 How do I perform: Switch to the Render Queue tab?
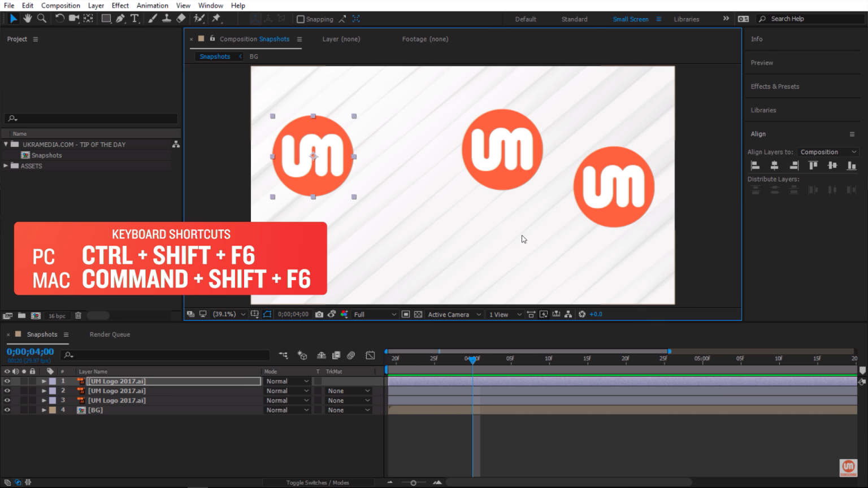[110, 334]
